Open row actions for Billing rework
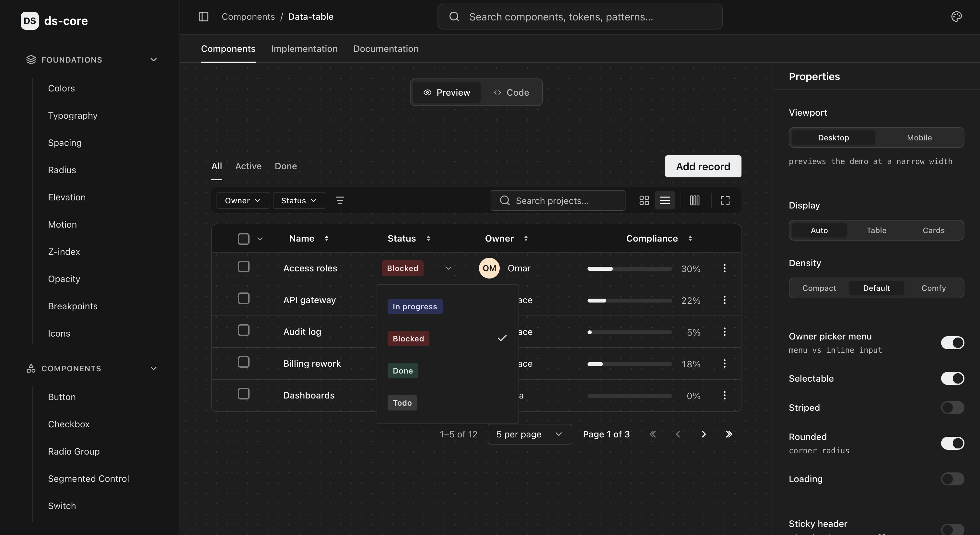This screenshot has height=535, width=980. point(724,364)
